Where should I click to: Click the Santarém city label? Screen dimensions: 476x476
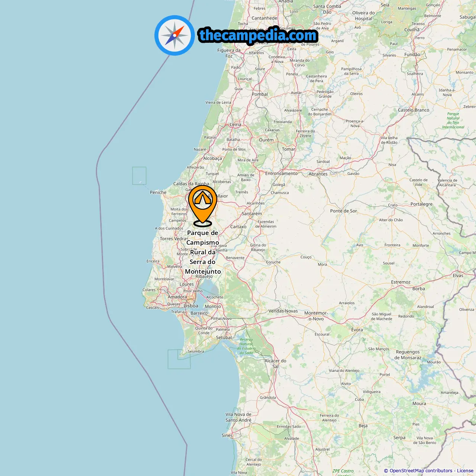pos(252,214)
